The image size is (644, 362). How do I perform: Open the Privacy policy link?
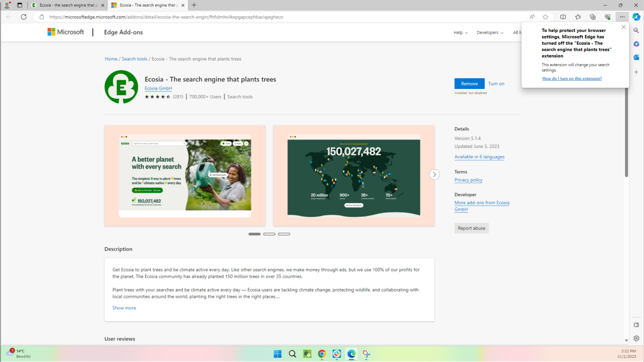pos(469,180)
